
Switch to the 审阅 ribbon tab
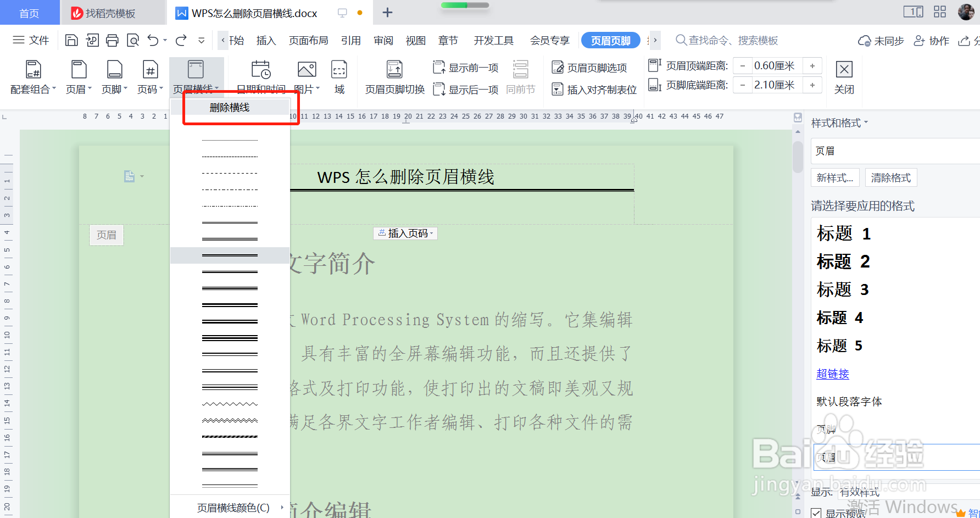coord(383,41)
